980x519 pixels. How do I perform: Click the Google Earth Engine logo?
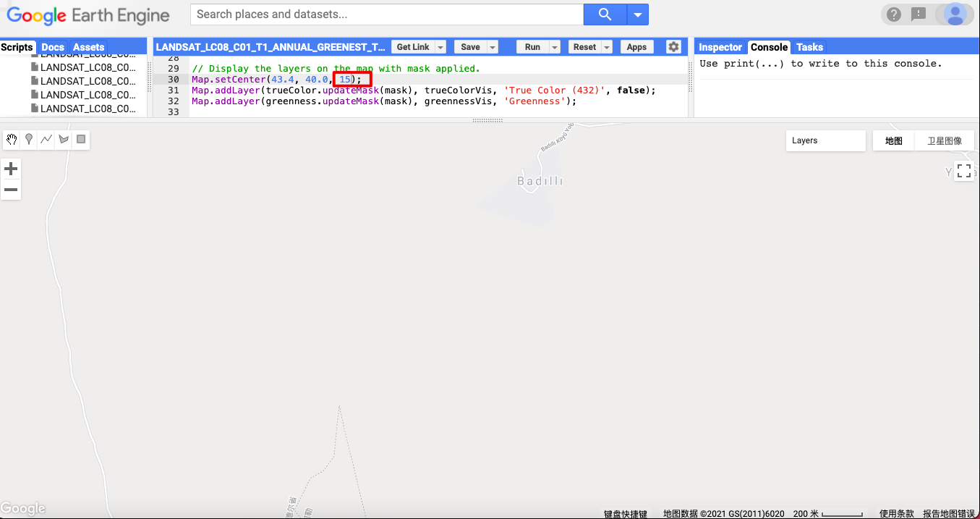(x=88, y=15)
